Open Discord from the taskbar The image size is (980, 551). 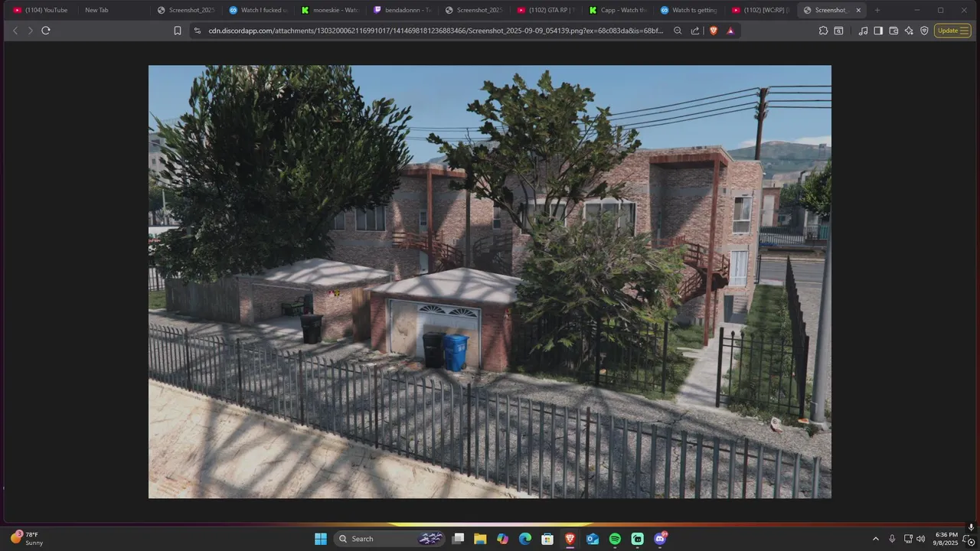(660, 539)
